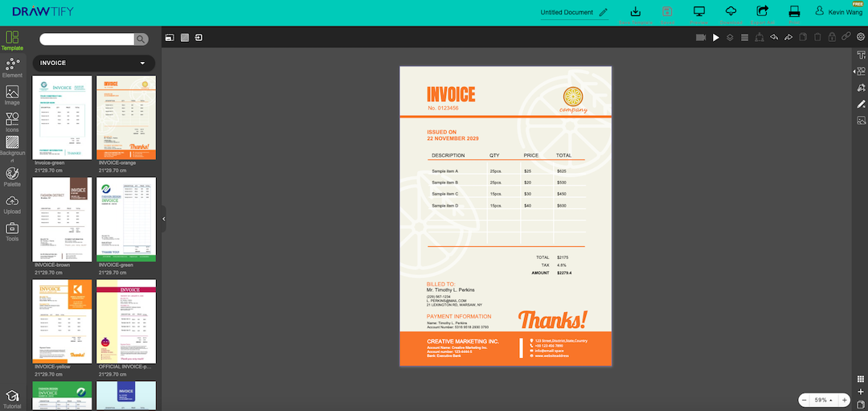
Task: Open the Tutorial section
Action: pos(12,399)
